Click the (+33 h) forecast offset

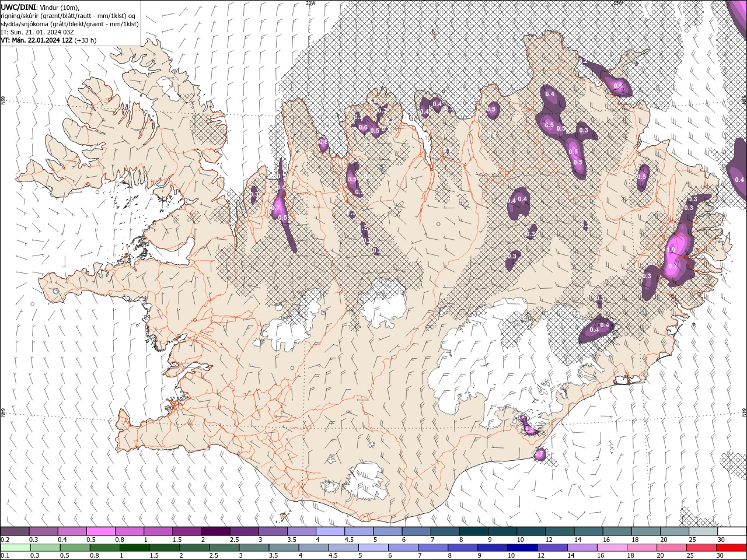pos(85,40)
